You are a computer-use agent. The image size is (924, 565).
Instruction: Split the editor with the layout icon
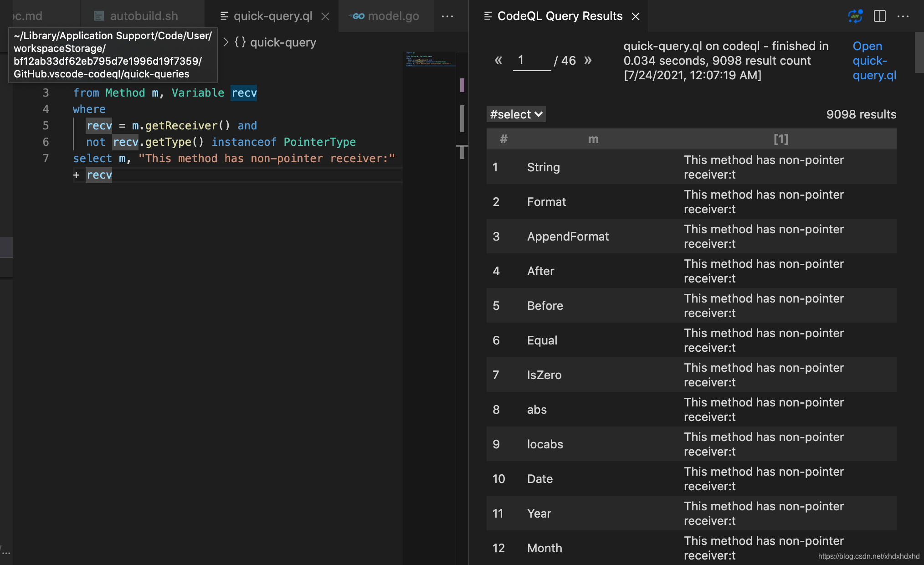click(x=880, y=16)
